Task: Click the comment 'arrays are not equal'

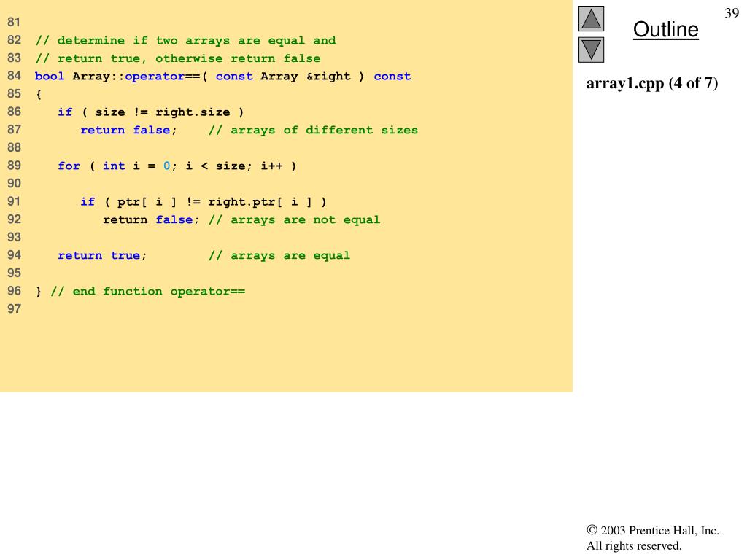Action: 294,219
